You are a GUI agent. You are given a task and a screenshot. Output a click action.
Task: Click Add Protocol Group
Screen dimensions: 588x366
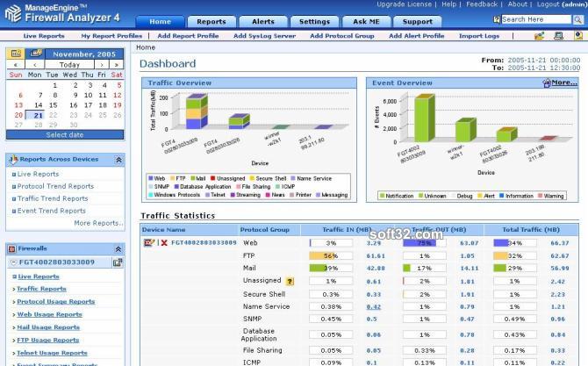tap(342, 36)
